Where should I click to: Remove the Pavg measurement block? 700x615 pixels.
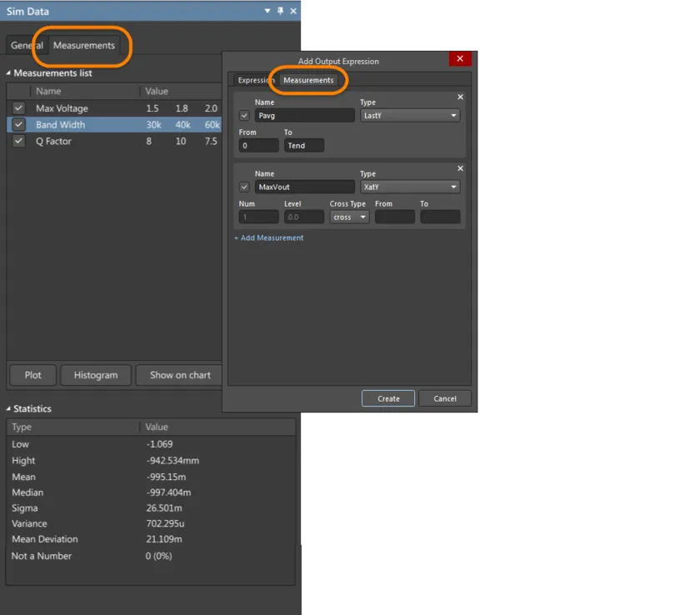pyautogui.click(x=460, y=97)
